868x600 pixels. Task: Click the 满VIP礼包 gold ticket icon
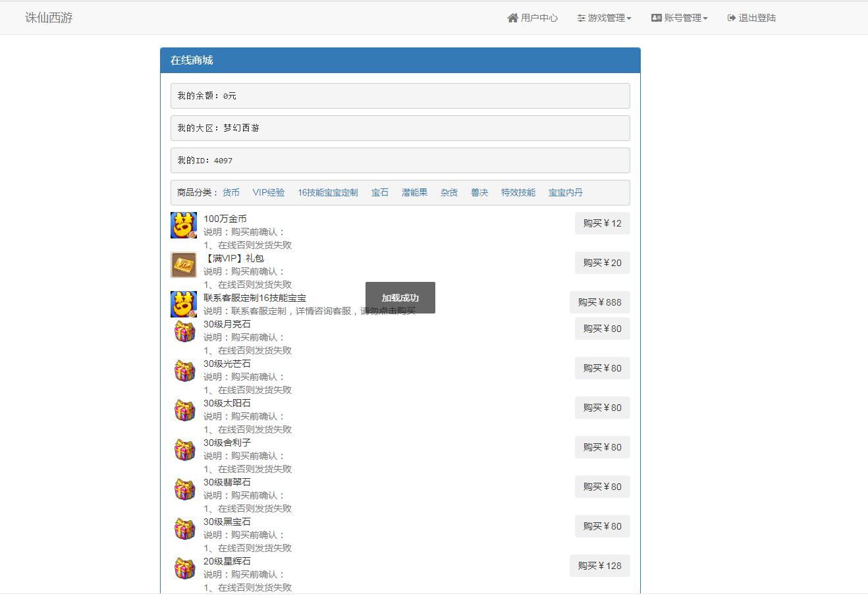pos(184,265)
